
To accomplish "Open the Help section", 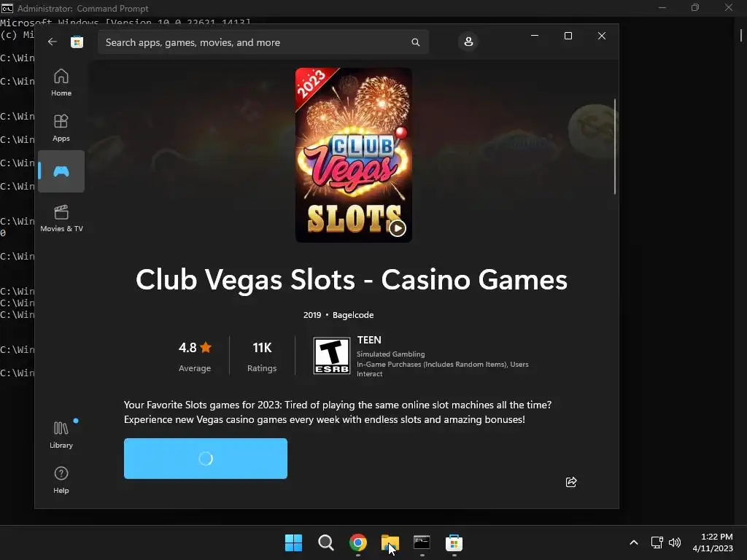I will pyautogui.click(x=61, y=480).
